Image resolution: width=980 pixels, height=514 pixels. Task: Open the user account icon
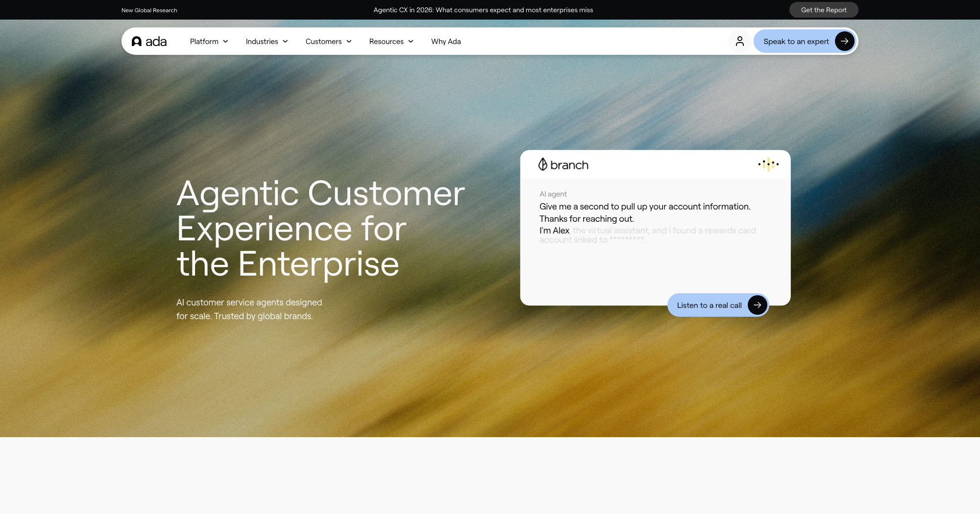click(740, 41)
